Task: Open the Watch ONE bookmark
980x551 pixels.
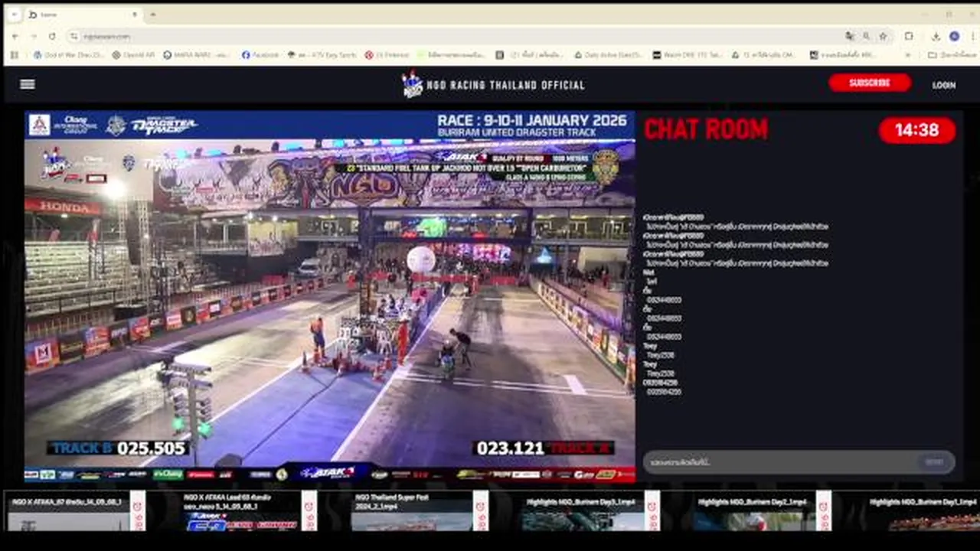Action: (688, 55)
